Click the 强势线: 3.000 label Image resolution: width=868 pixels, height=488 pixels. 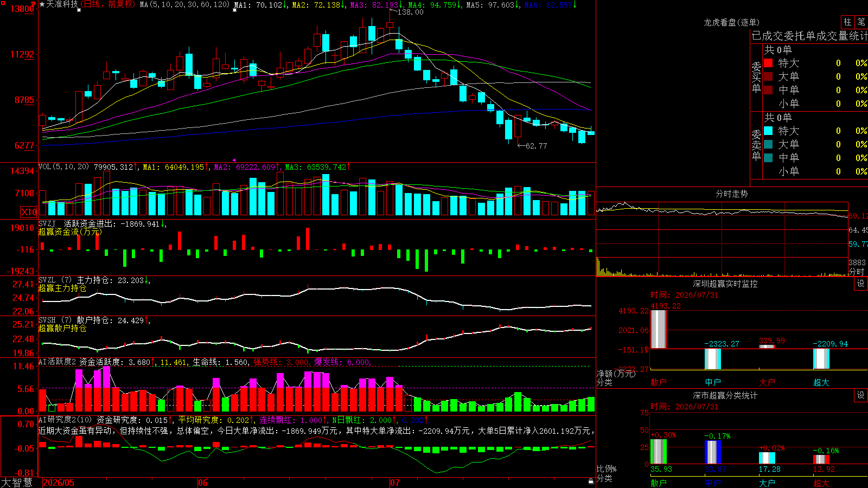tap(282, 362)
